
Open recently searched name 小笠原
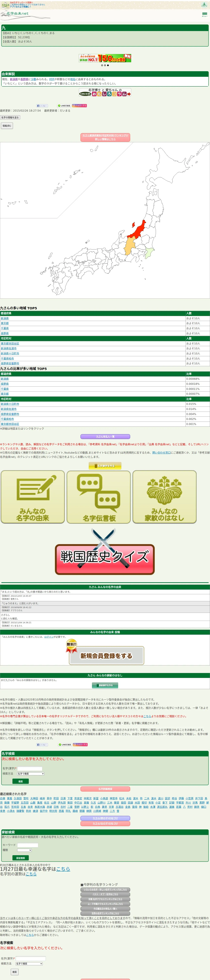point(189,799)
